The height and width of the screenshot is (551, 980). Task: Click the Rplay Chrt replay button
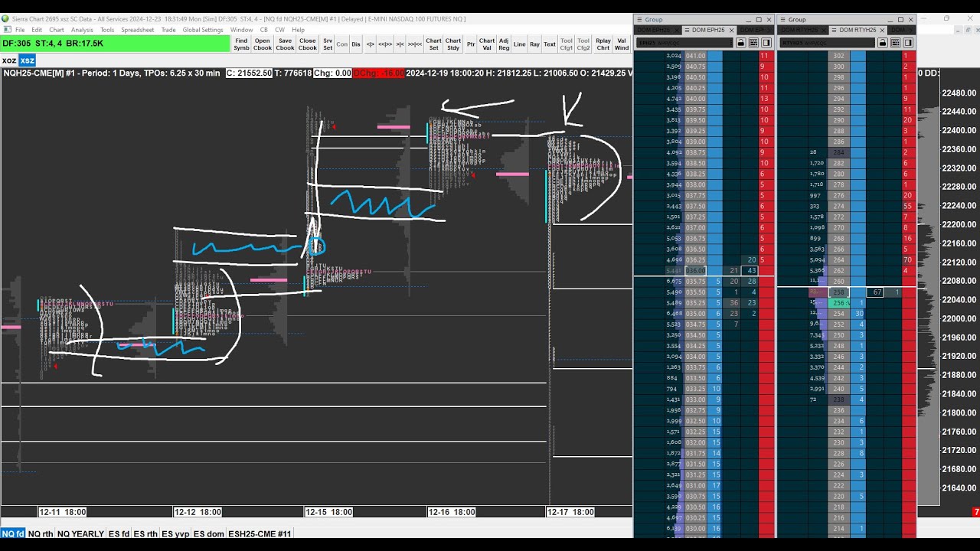click(603, 44)
